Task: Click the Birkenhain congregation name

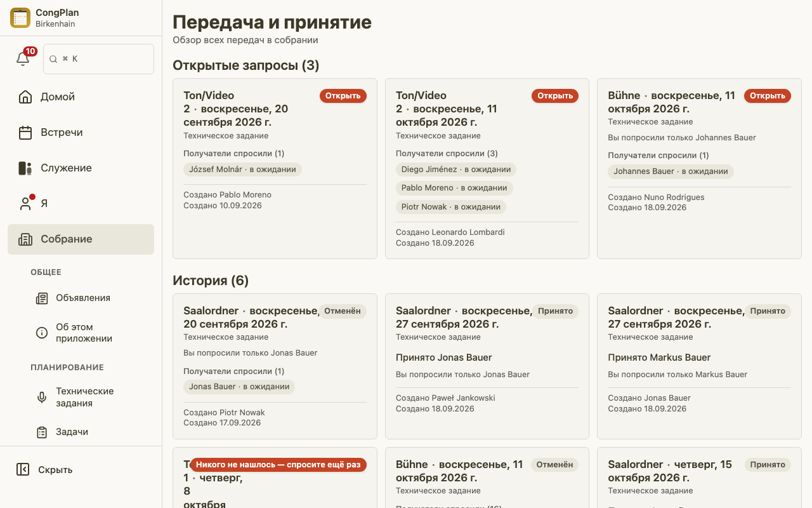Action: pyautogui.click(x=55, y=24)
